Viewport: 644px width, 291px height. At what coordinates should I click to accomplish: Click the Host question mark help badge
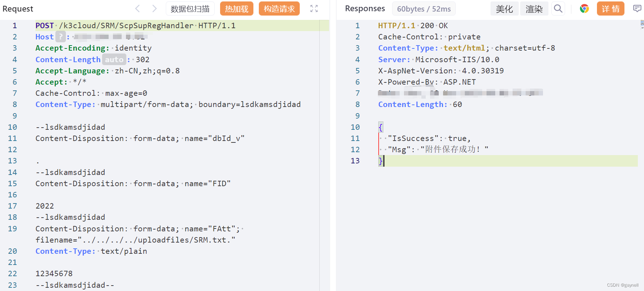click(60, 37)
